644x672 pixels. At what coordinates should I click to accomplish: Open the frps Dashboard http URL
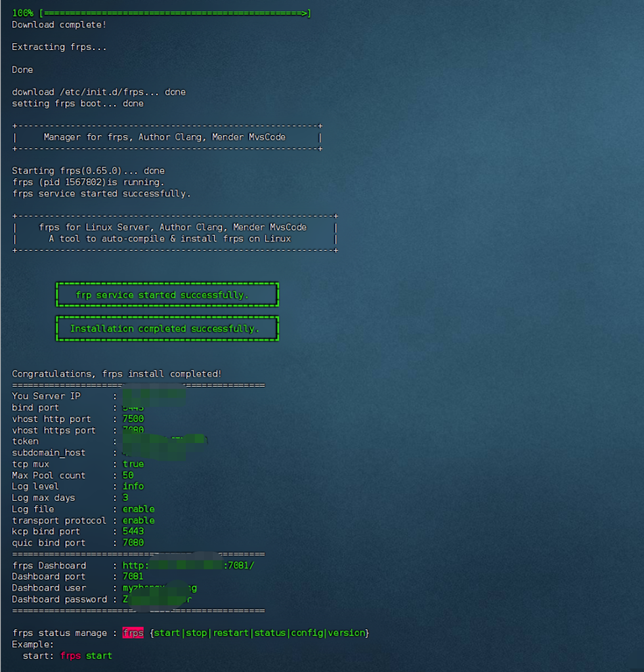188,566
